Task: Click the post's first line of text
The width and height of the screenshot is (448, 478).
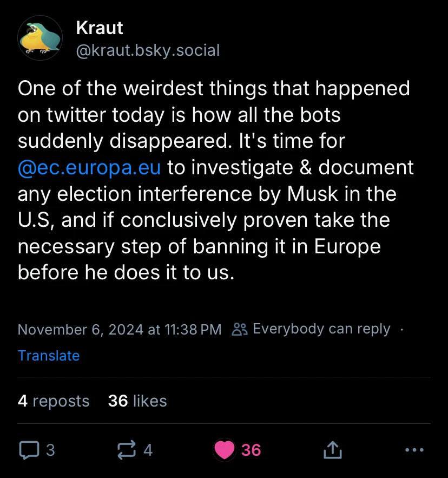Action: 214,88
